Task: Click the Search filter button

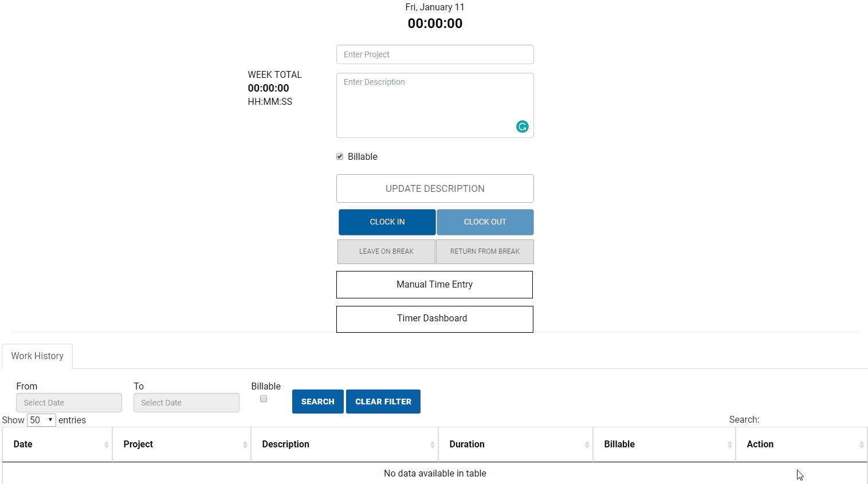Action: 318,402
